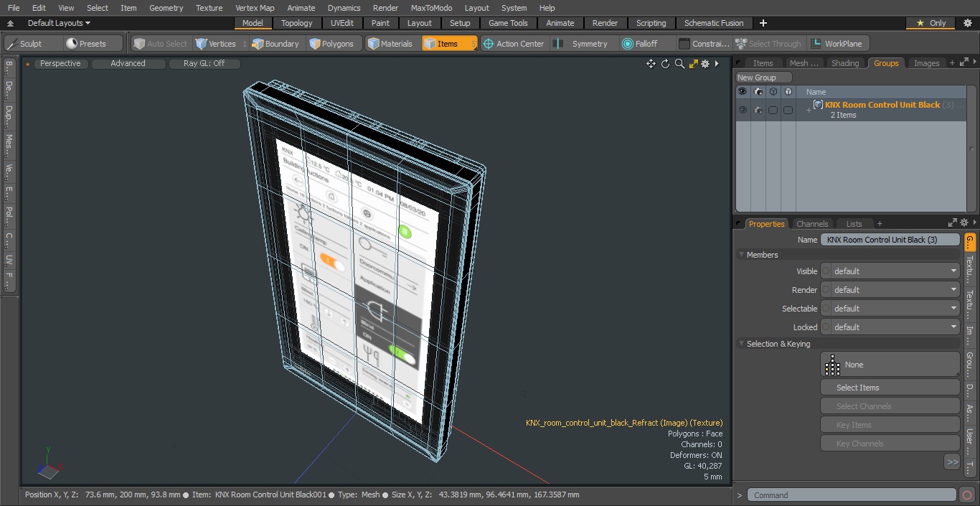
Task: Open the WorkPlane menu
Action: [837, 44]
